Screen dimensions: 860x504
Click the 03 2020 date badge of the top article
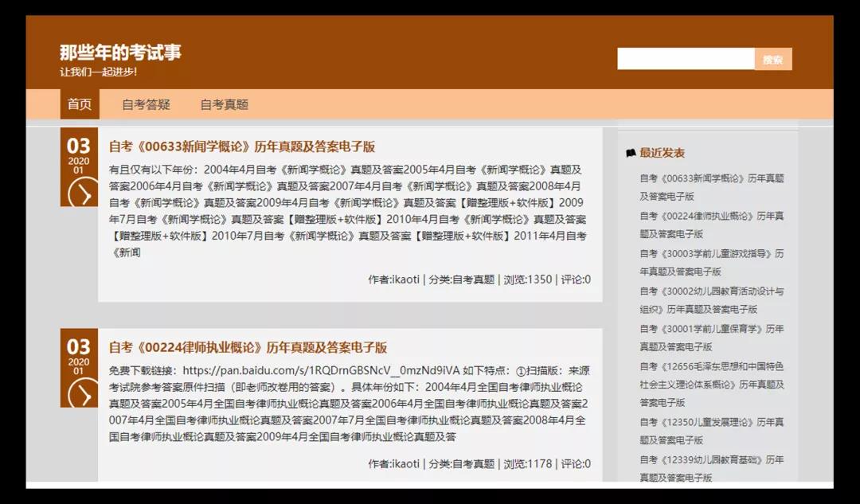[79, 153]
